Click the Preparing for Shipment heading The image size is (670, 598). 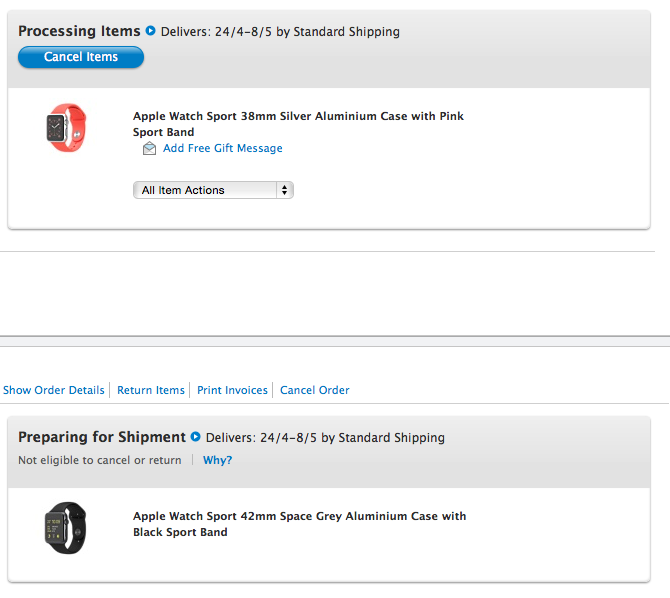(102, 437)
